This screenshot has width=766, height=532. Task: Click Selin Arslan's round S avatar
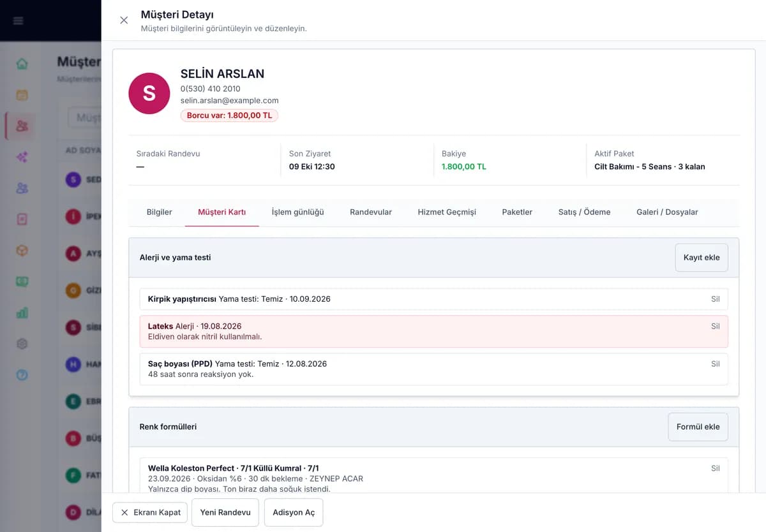point(149,93)
